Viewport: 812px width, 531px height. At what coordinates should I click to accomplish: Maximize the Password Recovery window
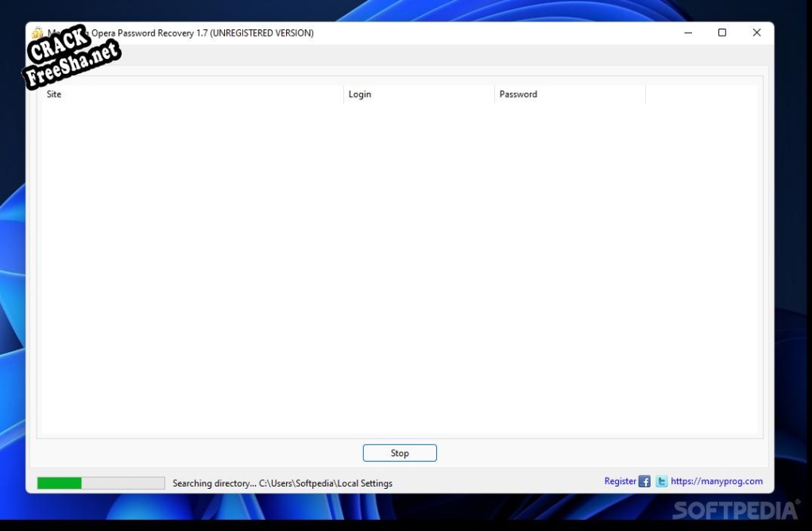pos(721,33)
